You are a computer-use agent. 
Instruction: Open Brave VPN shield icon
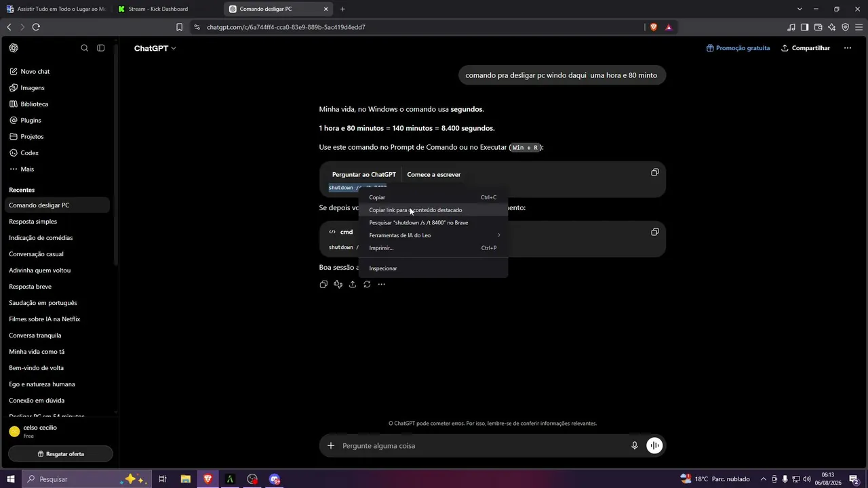coord(846,27)
